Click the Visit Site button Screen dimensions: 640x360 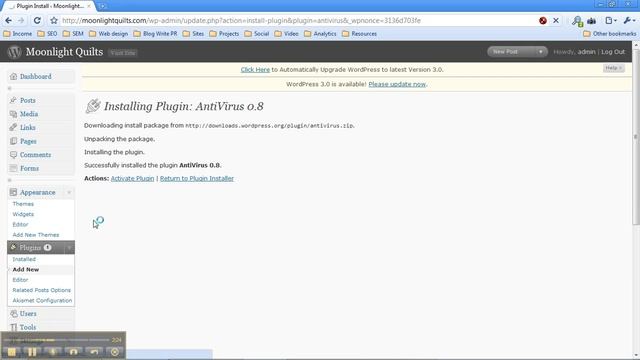(x=123, y=53)
